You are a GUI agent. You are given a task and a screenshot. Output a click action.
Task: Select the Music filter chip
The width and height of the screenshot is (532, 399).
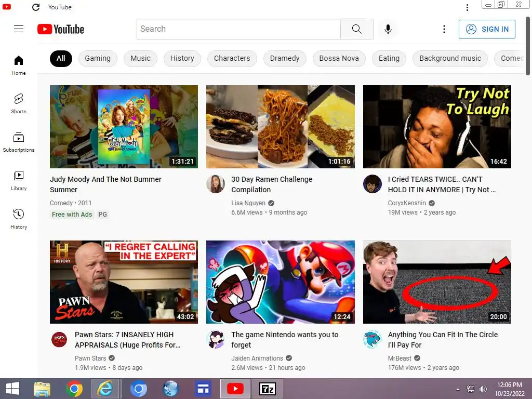click(x=140, y=58)
